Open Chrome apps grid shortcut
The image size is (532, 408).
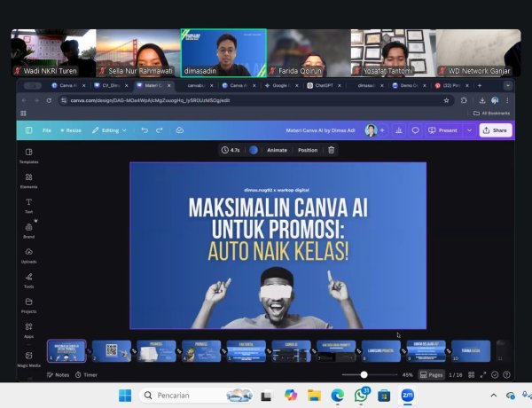[23, 114]
